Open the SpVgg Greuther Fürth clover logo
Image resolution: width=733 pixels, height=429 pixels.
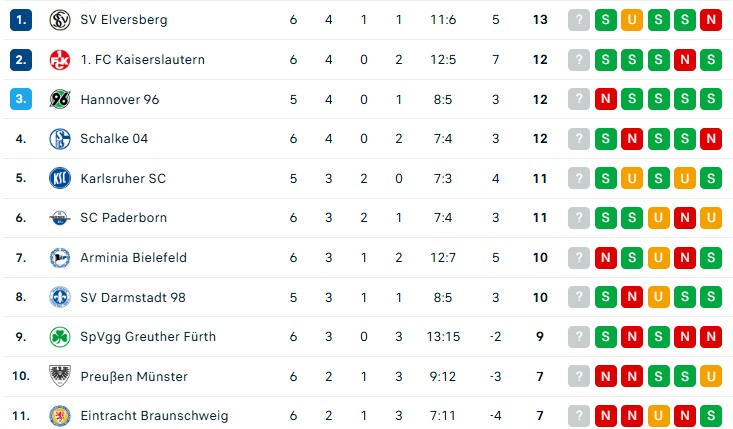pos(60,336)
